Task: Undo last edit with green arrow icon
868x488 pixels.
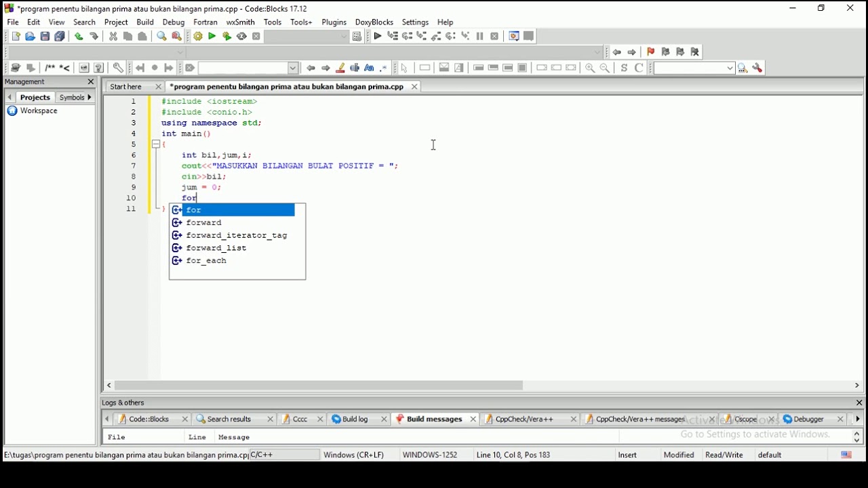Action: (79, 37)
